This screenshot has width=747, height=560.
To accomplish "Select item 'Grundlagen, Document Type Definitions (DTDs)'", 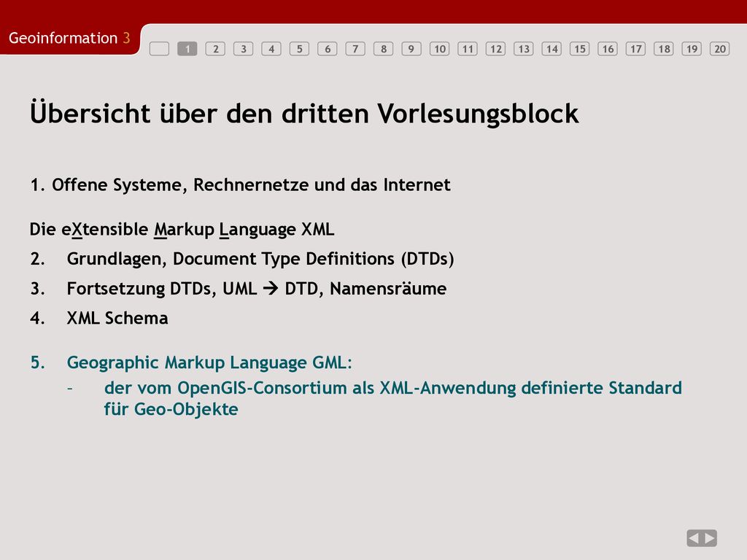I will tap(260, 259).
